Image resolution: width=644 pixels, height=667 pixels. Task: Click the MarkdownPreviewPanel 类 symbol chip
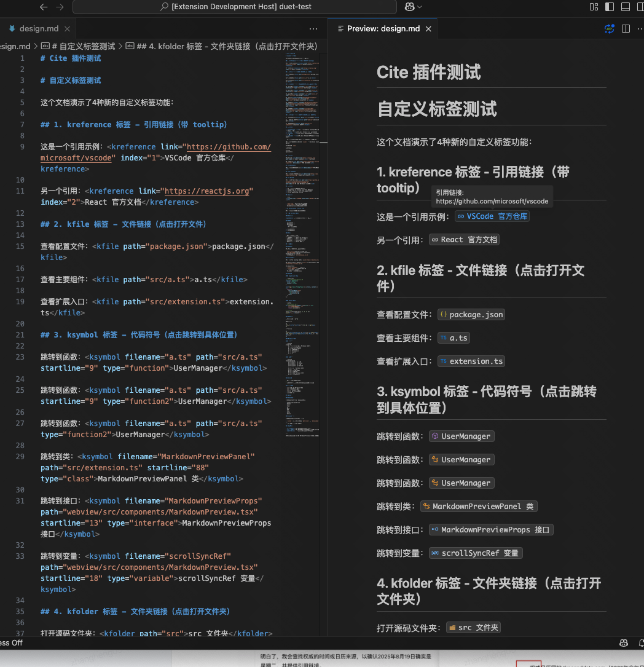(479, 506)
